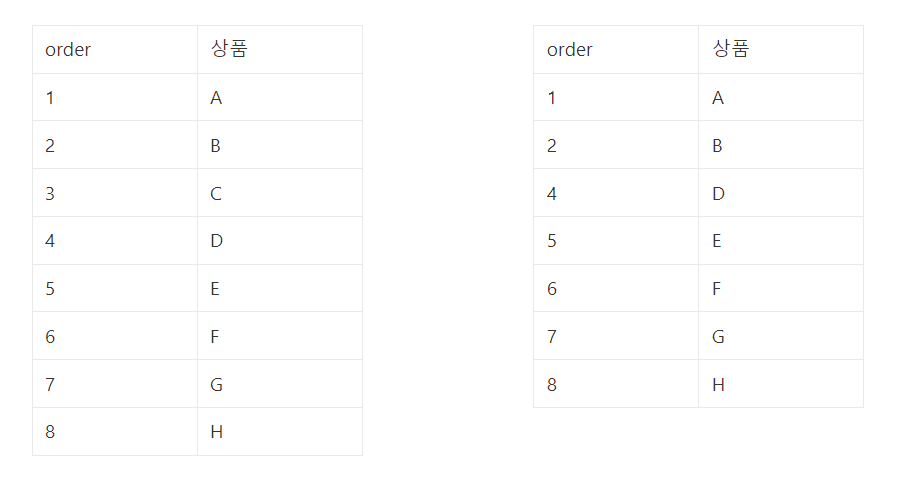Click order cell '5' in right table
Screen dimensions: 910x482
(x=616, y=241)
